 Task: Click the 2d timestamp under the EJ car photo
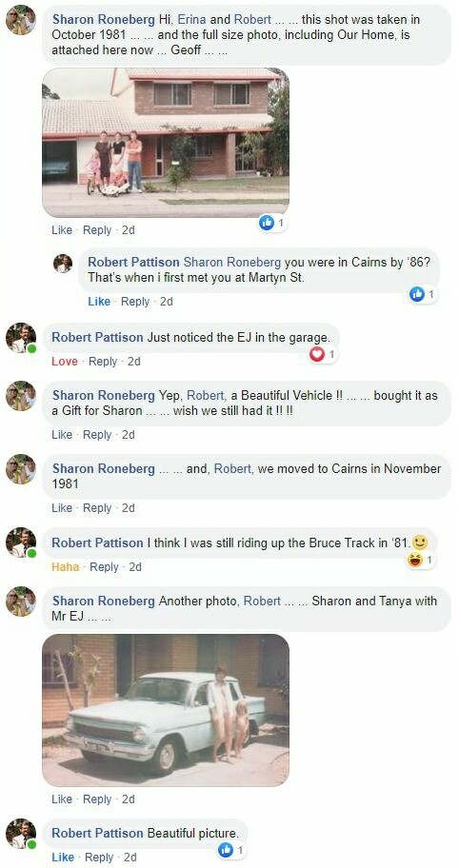[x=128, y=799]
